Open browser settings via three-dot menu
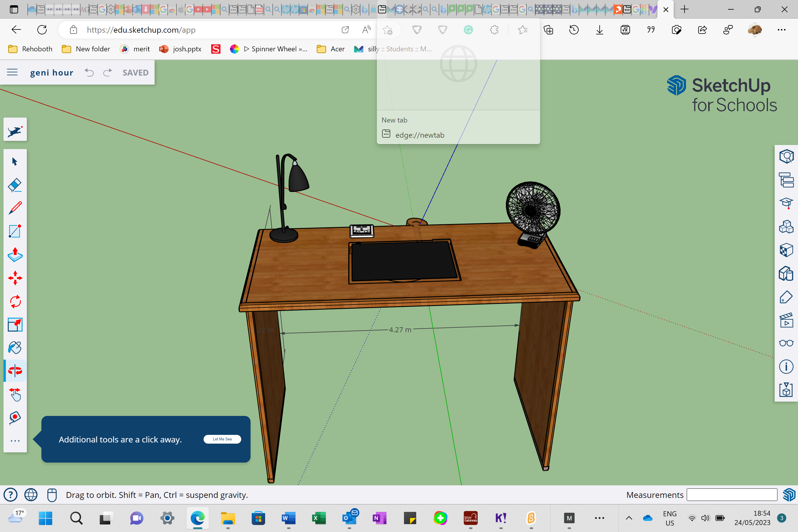798x532 pixels. click(x=782, y=30)
